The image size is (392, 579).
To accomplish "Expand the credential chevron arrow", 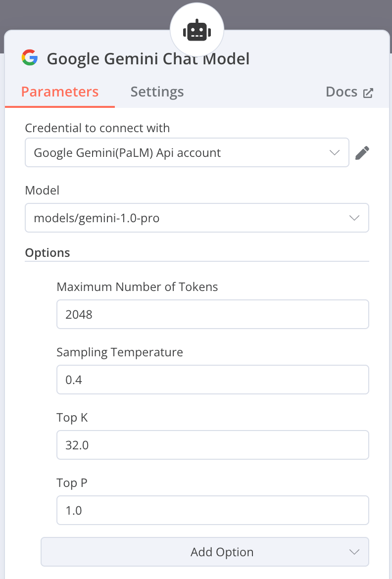I will coord(335,152).
